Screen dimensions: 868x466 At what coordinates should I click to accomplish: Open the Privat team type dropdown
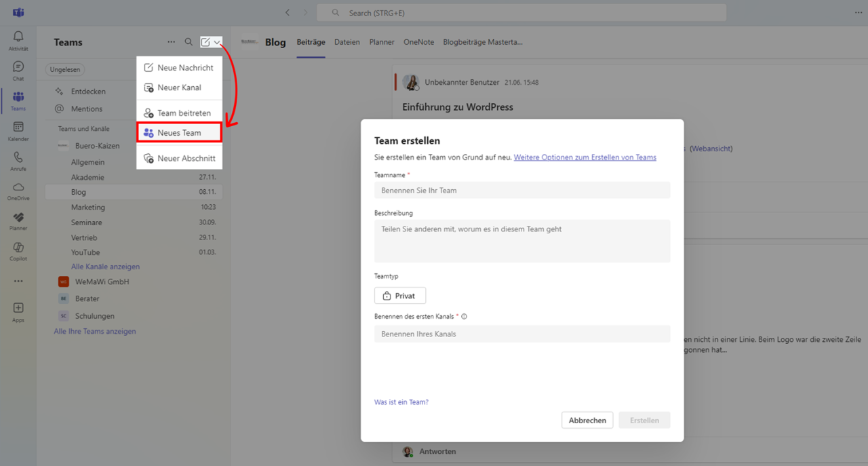coord(400,296)
